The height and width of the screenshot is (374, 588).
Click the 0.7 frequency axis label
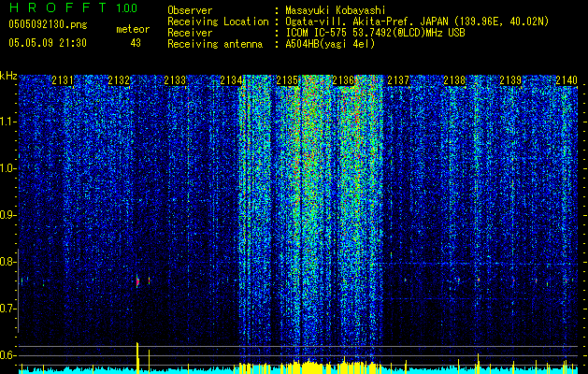(x=7, y=309)
